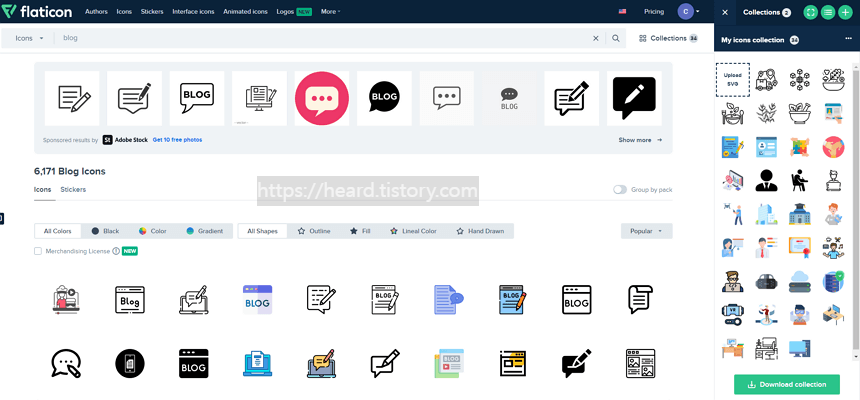
Task: Close the collections side panel
Action: click(x=725, y=12)
